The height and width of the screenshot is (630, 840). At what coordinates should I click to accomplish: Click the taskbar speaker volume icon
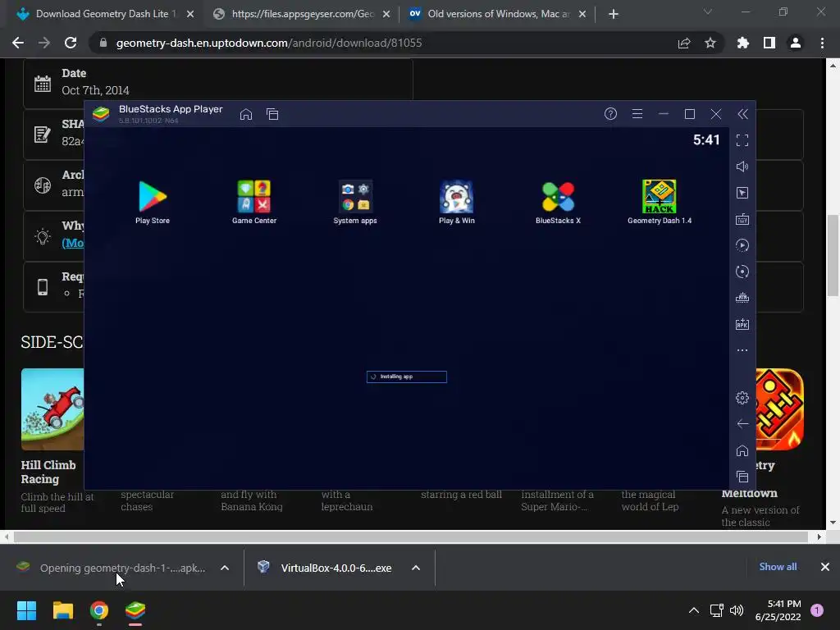click(x=737, y=610)
